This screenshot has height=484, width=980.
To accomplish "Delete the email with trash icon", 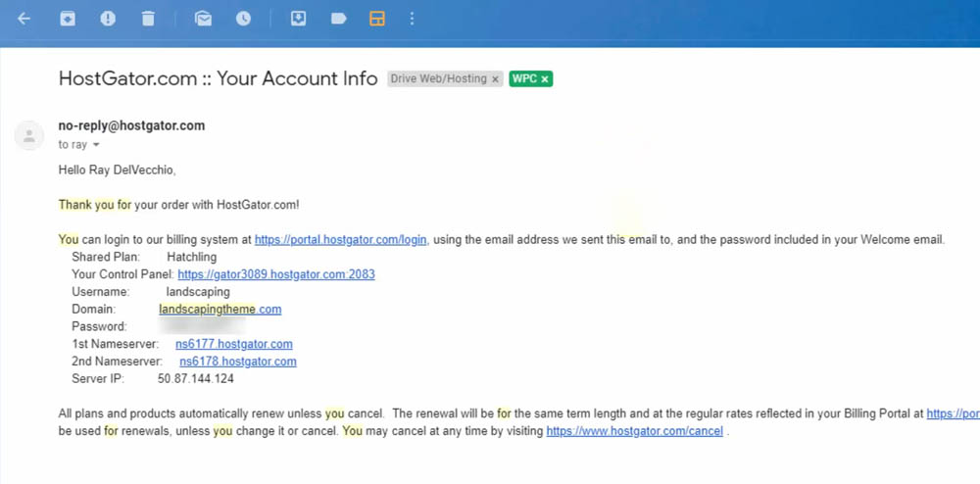I will (148, 19).
